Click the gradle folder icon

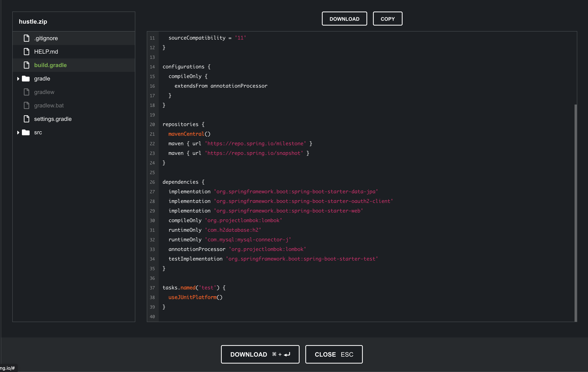point(26,79)
